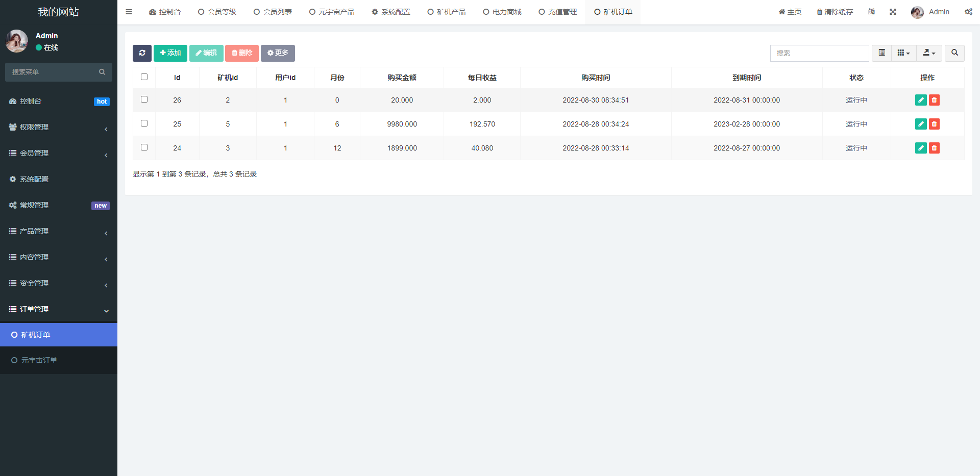The width and height of the screenshot is (980, 476).
Task: Open the column visibility dropdown
Action: (x=903, y=53)
